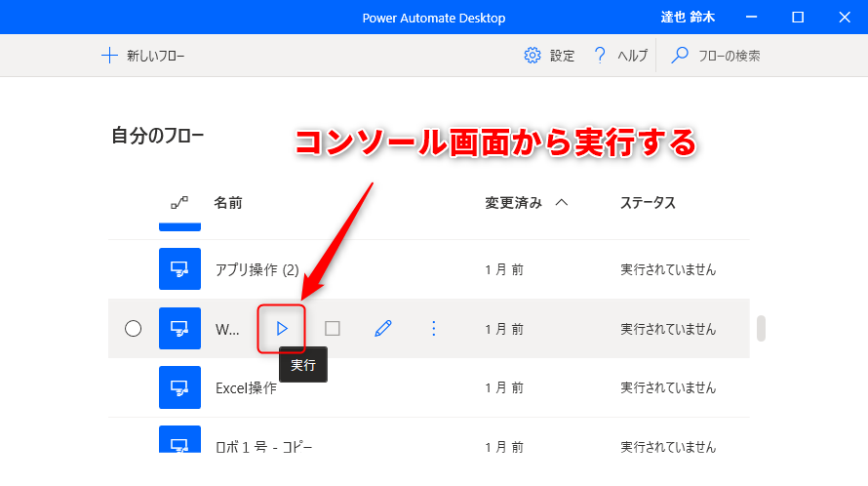Sort by ステータス column header
The height and width of the screenshot is (486, 868).
pyautogui.click(x=648, y=203)
